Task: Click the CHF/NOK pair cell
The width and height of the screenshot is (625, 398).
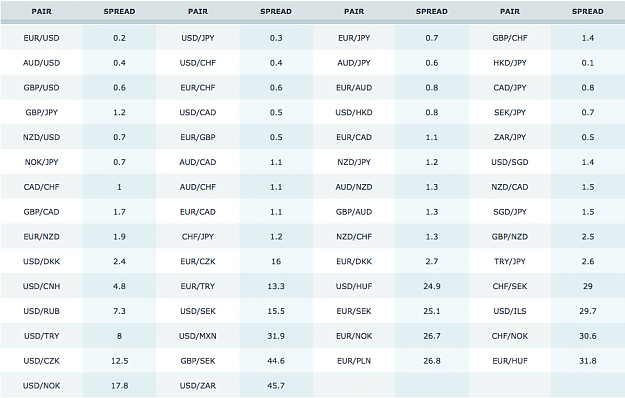Action: pos(510,336)
